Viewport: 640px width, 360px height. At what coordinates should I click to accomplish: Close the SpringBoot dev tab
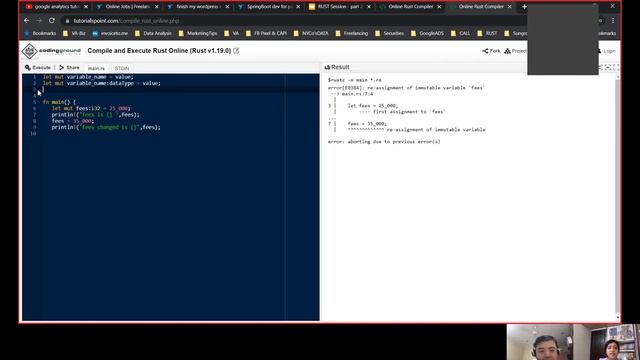pos(298,7)
